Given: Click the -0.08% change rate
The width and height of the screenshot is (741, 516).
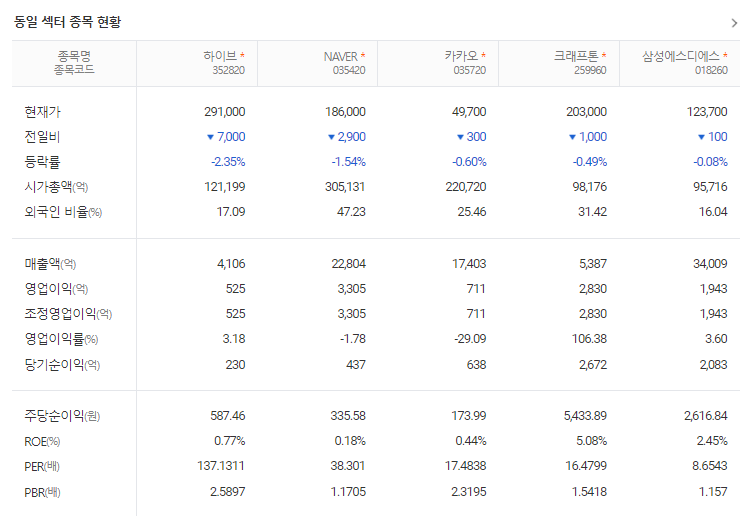Looking at the screenshot, I should pos(710,162).
